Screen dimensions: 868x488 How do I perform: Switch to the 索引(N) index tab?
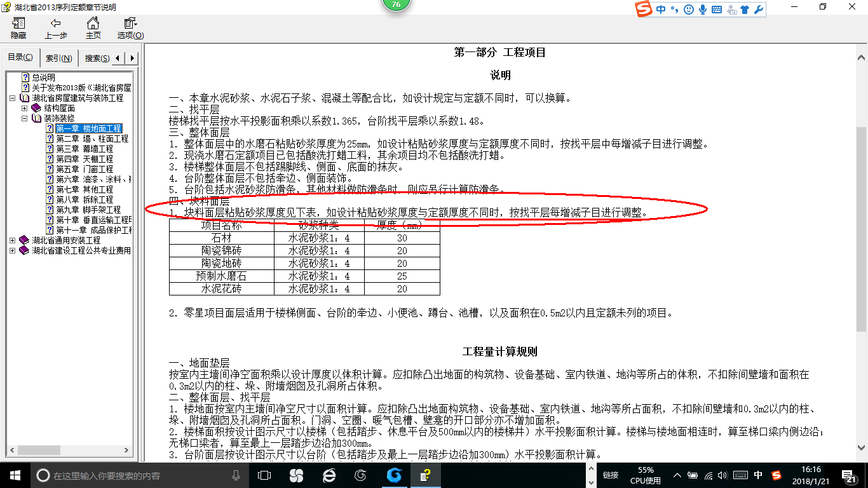point(59,58)
